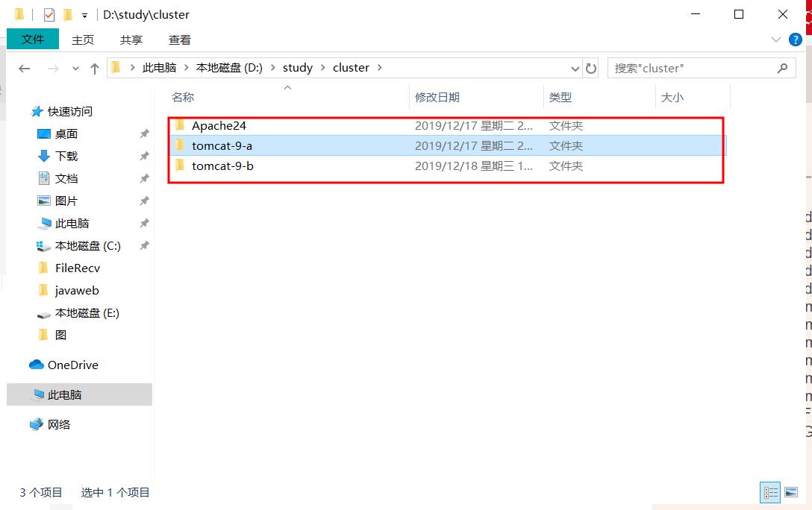Go forward with the right arrow button
The height and width of the screenshot is (510, 812).
click(53, 69)
